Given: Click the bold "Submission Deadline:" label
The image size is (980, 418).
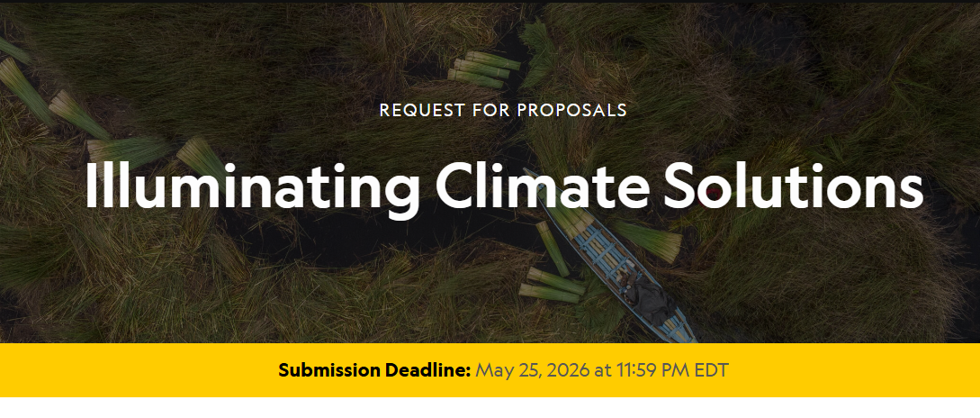Looking at the screenshot, I should coord(374,370).
